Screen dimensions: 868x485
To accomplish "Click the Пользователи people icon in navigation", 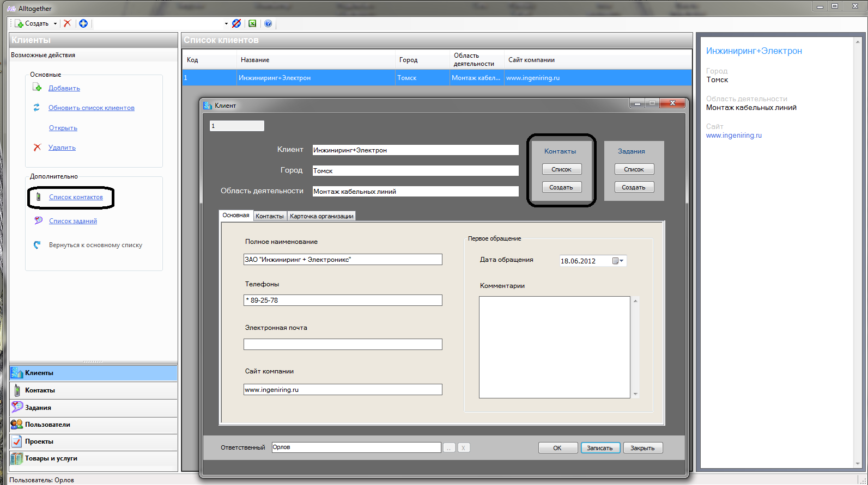I will 17,425.
